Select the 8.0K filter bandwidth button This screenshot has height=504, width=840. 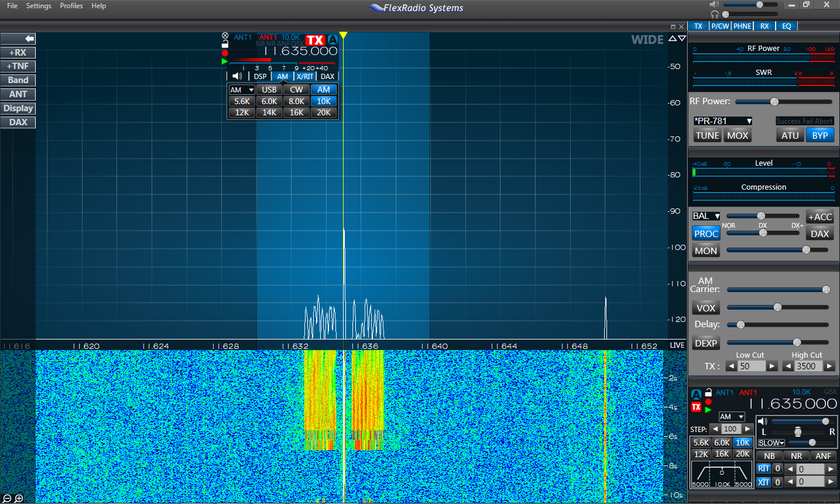tap(296, 101)
